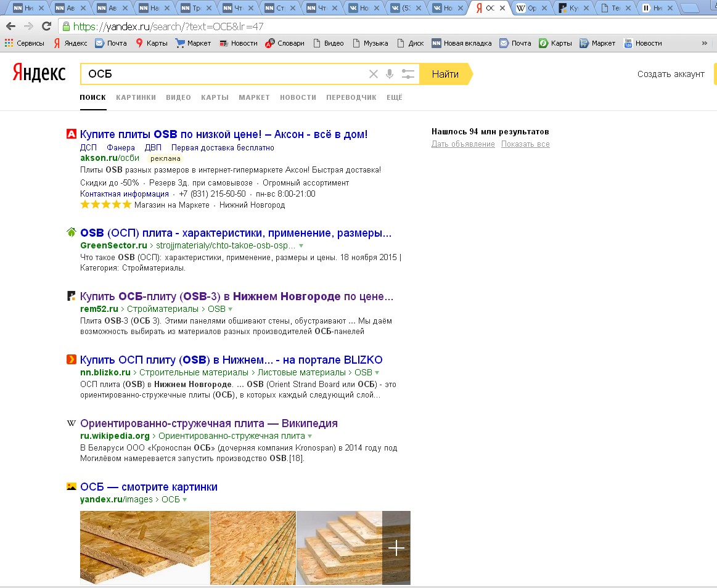Click the green padlock in address bar
717x588 pixels.
67,27
